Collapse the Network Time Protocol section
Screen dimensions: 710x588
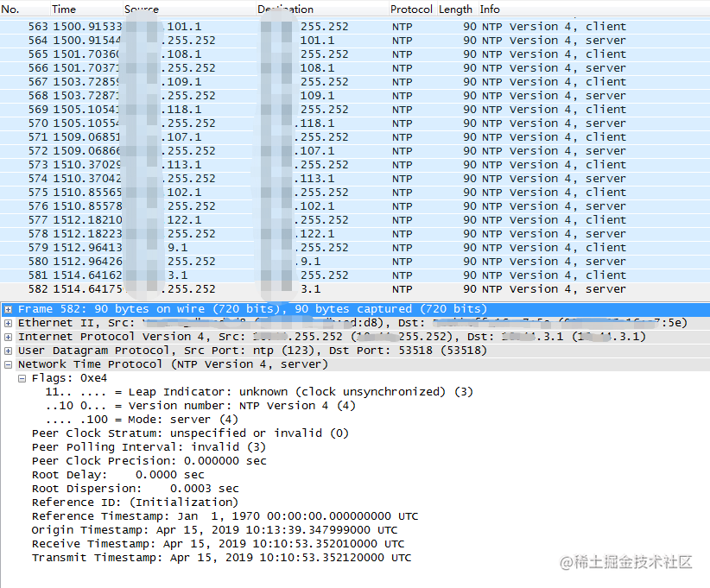(x=7, y=364)
